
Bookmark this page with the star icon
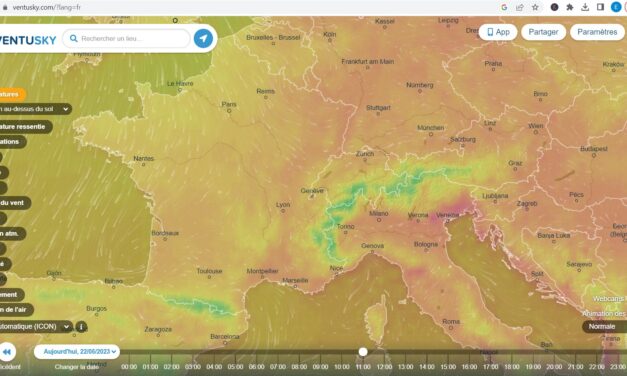click(535, 7)
